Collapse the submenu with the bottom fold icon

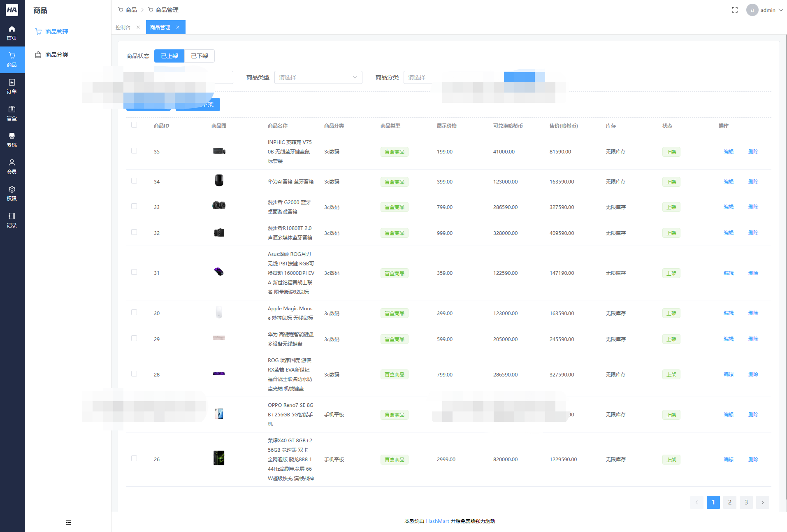click(68, 523)
